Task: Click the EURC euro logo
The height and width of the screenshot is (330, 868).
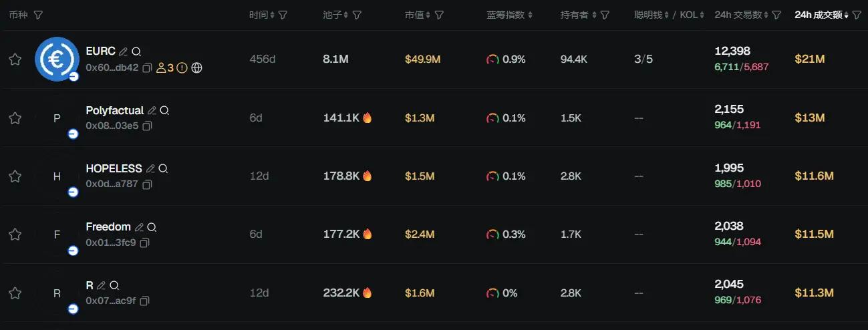Action: click(x=57, y=59)
